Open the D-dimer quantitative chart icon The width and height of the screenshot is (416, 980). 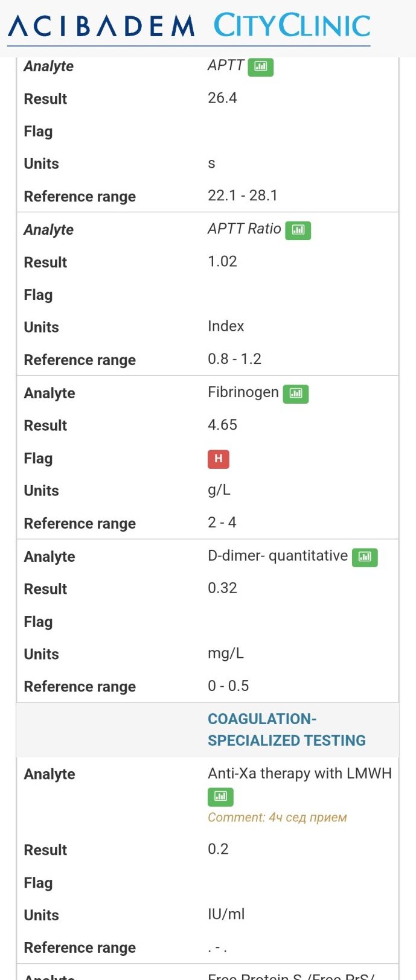[365, 557]
